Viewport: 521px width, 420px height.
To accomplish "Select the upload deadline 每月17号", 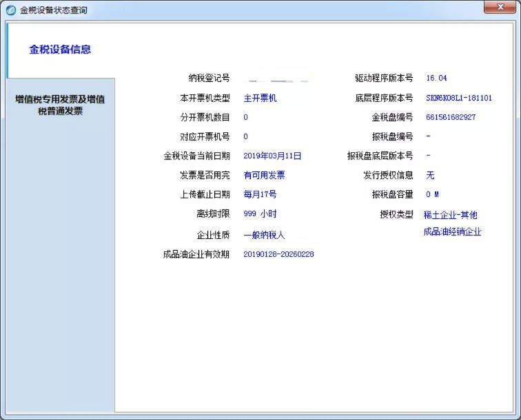I will point(260,195).
